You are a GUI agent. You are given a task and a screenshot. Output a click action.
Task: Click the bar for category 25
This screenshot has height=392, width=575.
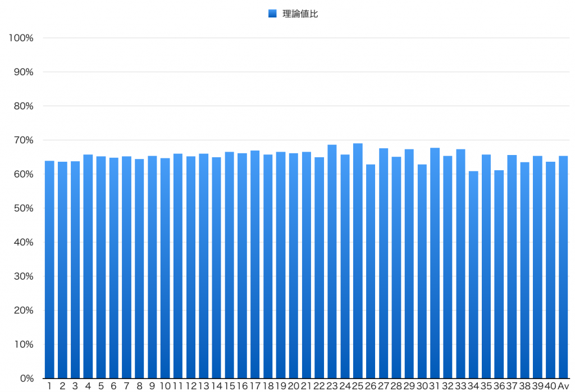[358, 261]
